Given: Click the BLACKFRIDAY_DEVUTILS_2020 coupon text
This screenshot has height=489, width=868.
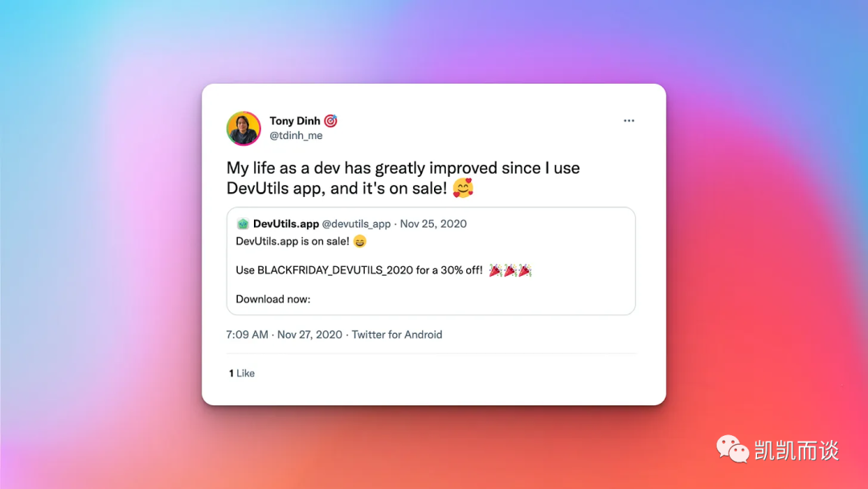Looking at the screenshot, I should pyautogui.click(x=335, y=270).
